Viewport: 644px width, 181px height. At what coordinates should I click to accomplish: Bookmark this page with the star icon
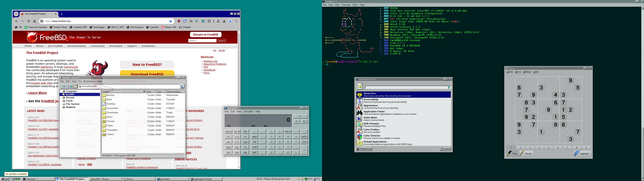coord(171,21)
